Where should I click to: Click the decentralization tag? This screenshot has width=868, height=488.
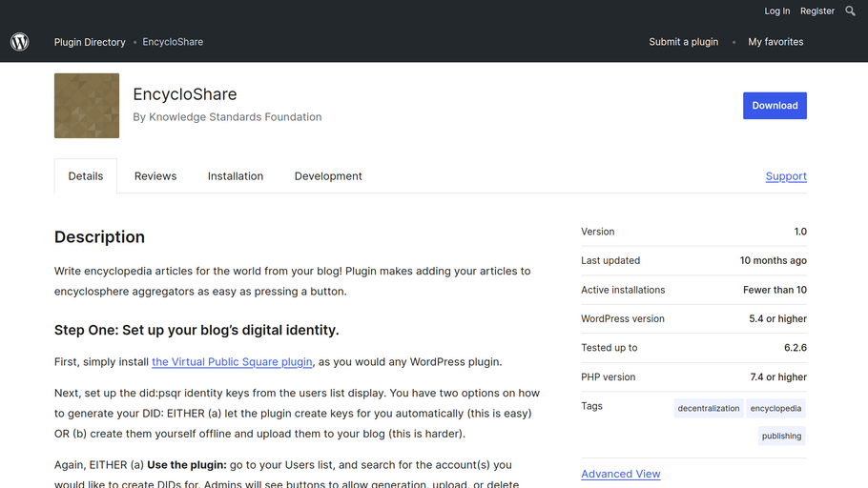coord(709,408)
